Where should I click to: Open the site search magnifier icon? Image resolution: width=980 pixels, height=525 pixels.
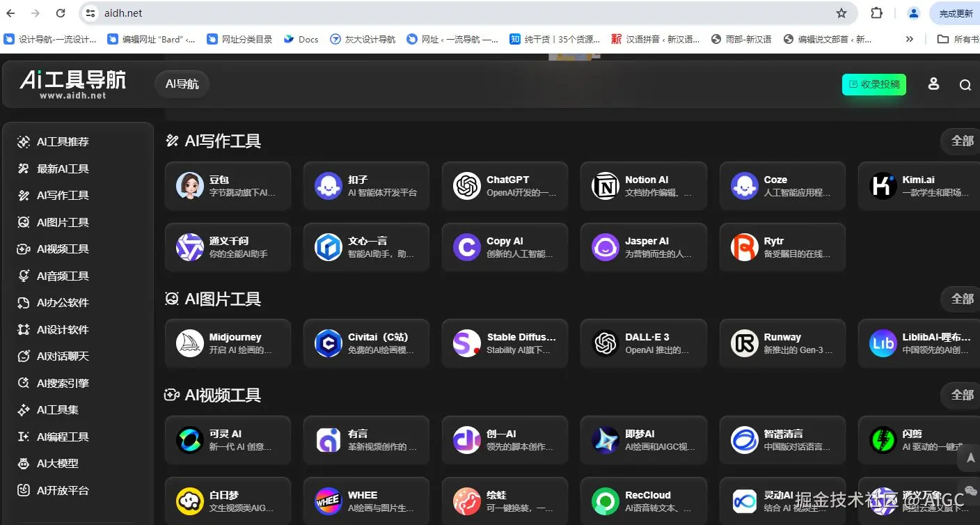tap(965, 85)
